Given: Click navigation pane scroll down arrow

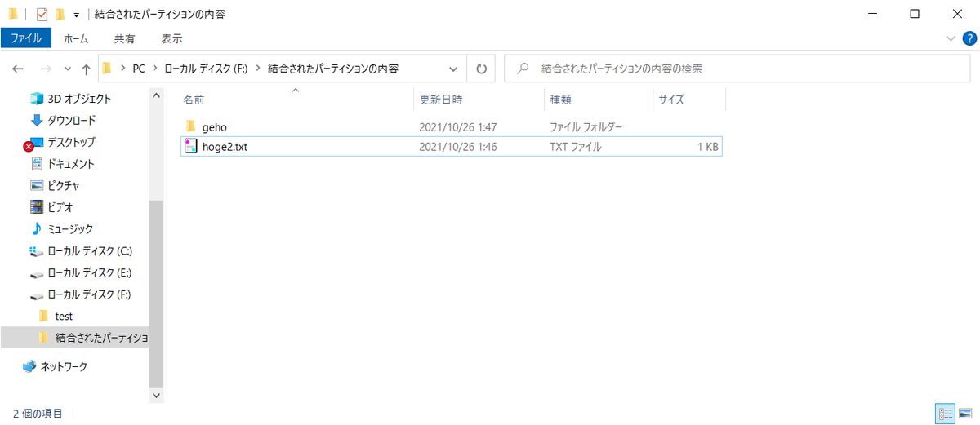Looking at the screenshot, I should coord(157,394).
